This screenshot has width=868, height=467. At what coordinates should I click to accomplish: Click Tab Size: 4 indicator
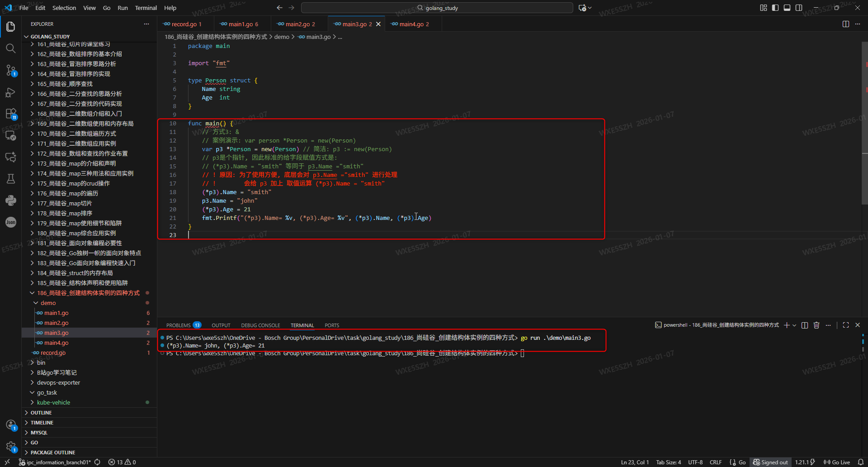[x=669, y=462]
